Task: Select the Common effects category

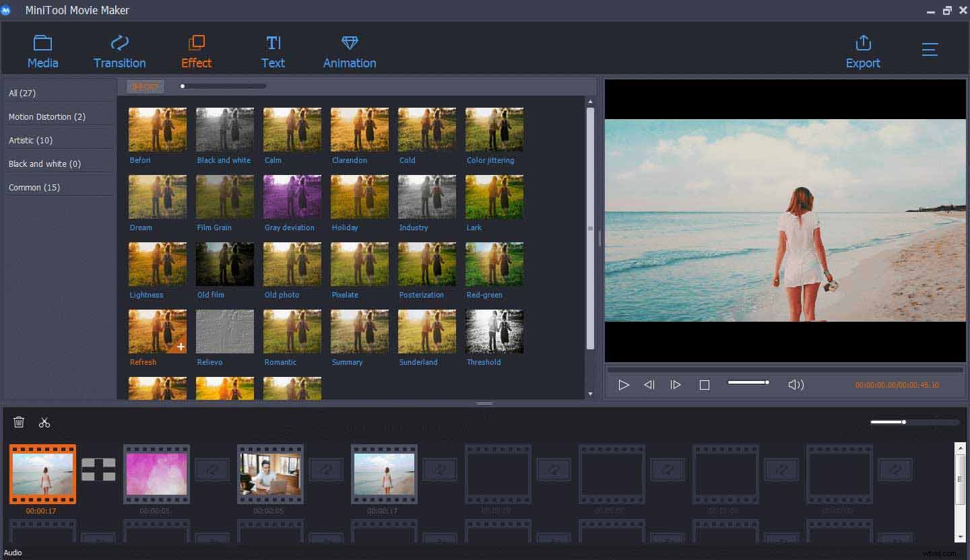Action: coord(34,187)
